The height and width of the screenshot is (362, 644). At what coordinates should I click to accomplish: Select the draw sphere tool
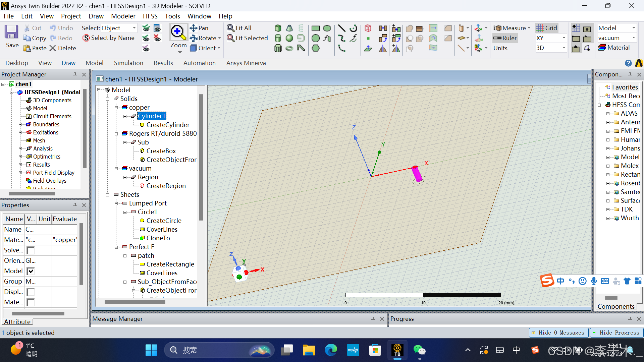(289, 38)
